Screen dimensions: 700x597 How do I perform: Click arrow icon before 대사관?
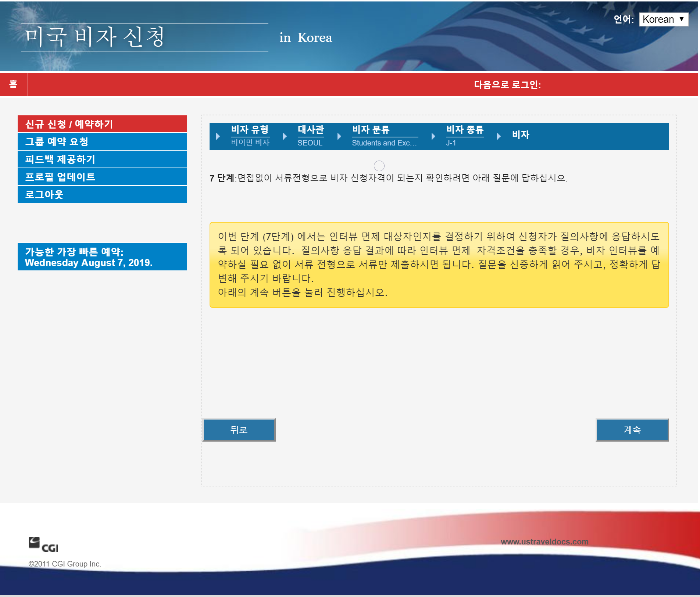pyautogui.click(x=285, y=136)
